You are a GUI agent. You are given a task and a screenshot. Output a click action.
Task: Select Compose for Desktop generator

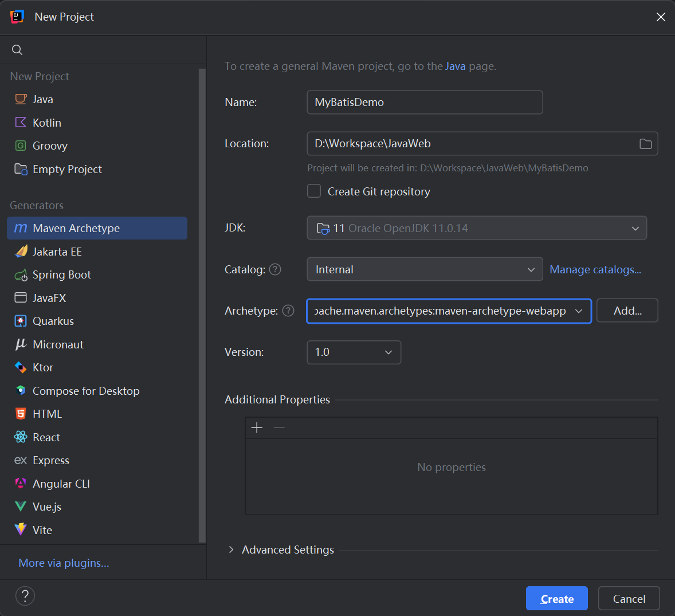97,390
